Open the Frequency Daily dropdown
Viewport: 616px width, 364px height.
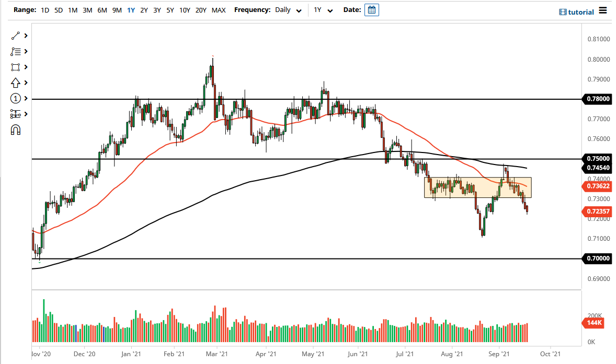click(288, 10)
